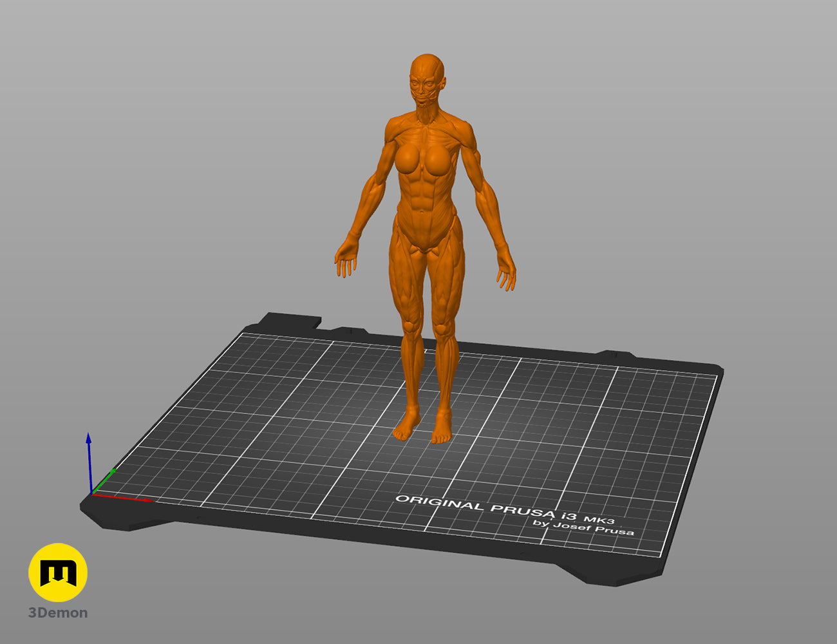Click the model's shoulder on the viewer's right
Screen dimensions: 837x644
pyautogui.click(x=465, y=131)
